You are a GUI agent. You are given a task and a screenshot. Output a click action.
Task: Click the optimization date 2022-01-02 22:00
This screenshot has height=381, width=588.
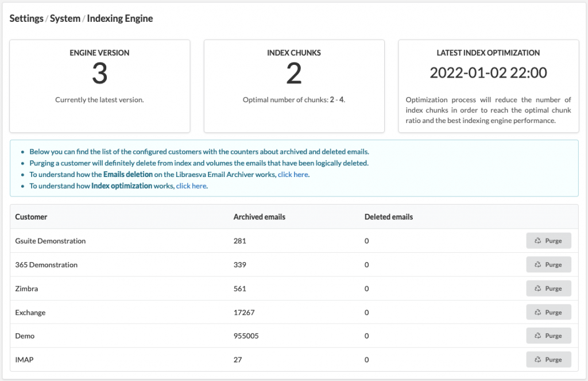488,73
